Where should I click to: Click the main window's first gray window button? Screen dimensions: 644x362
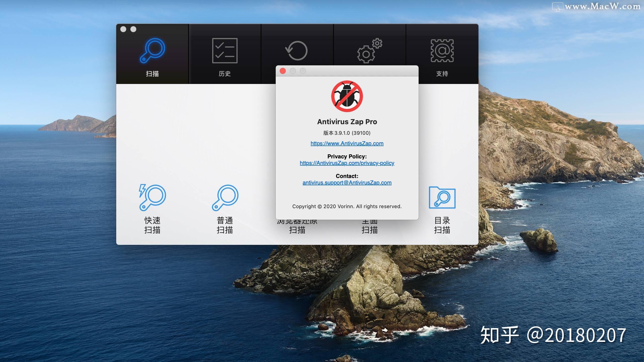coord(123,29)
